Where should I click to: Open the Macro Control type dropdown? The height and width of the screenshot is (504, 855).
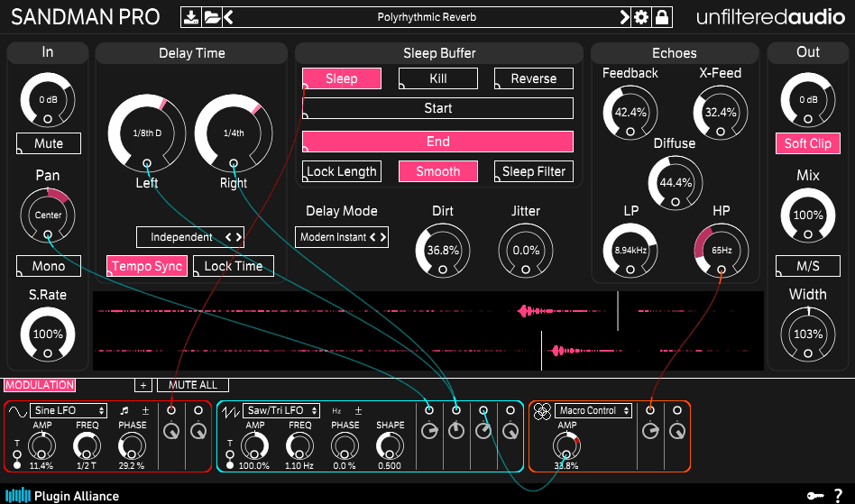(593, 410)
